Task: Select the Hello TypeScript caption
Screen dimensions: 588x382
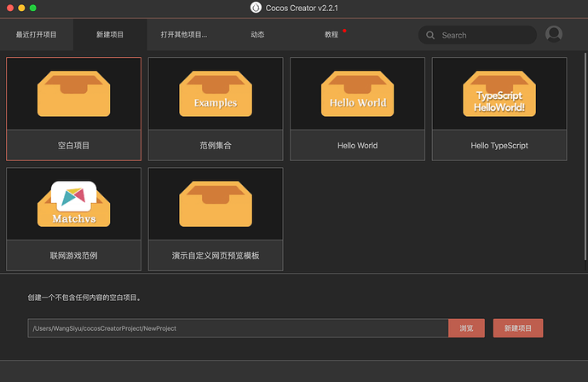Action: pyautogui.click(x=499, y=146)
